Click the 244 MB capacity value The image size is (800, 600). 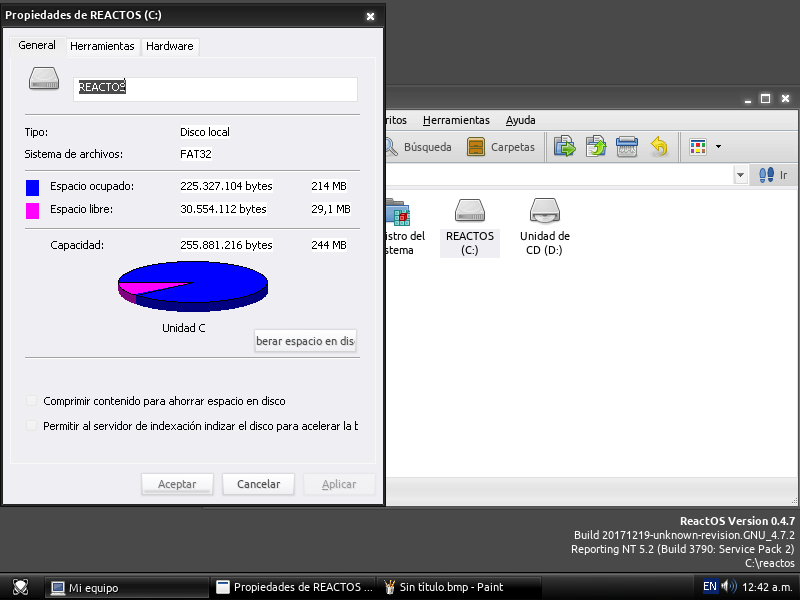(329, 245)
